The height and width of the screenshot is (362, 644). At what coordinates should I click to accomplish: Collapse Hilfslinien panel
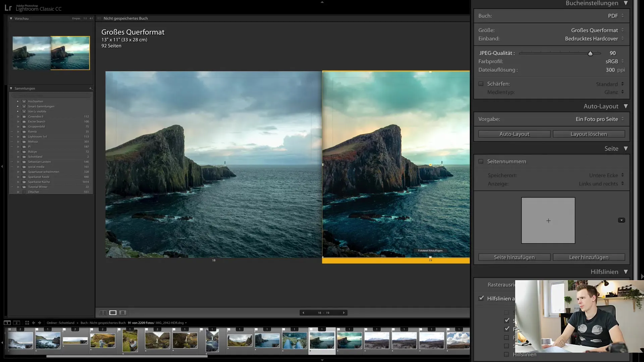pyautogui.click(x=626, y=272)
